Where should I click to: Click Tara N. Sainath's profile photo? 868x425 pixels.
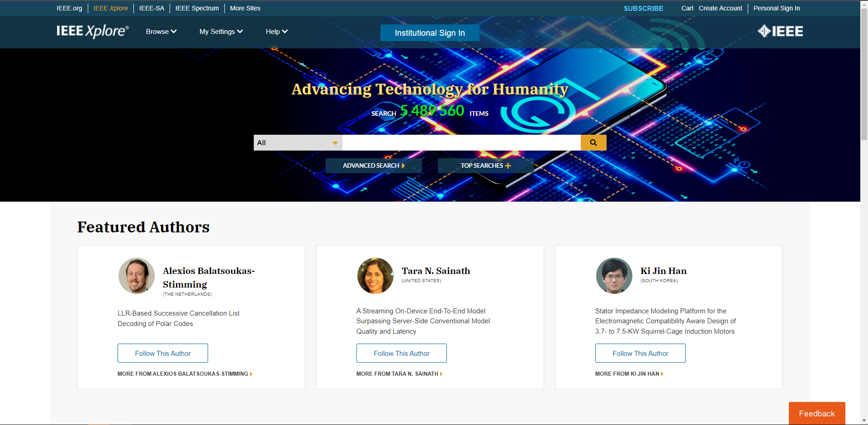coord(375,276)
